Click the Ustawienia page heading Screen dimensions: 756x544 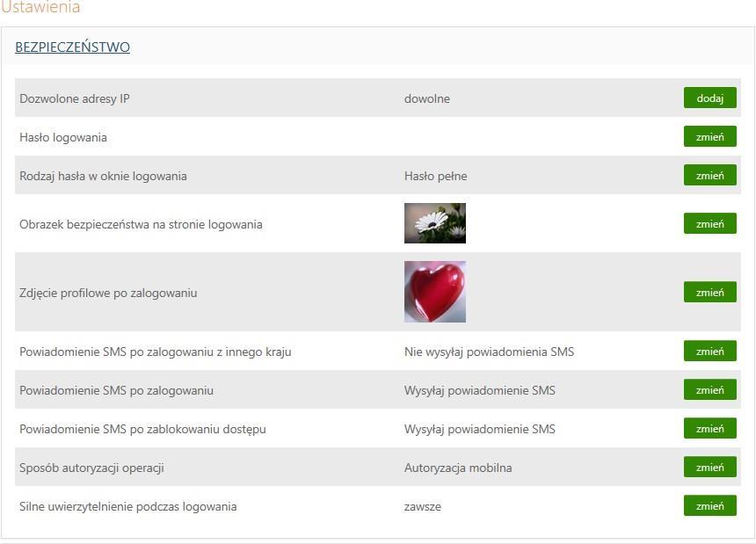point(40,7)
